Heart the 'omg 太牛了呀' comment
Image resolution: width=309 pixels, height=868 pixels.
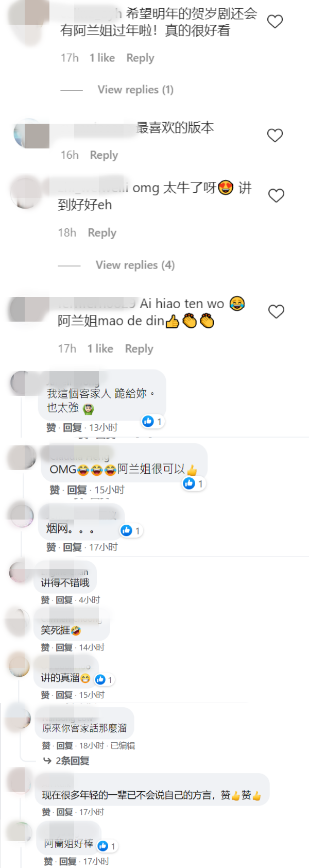[276, 196]
